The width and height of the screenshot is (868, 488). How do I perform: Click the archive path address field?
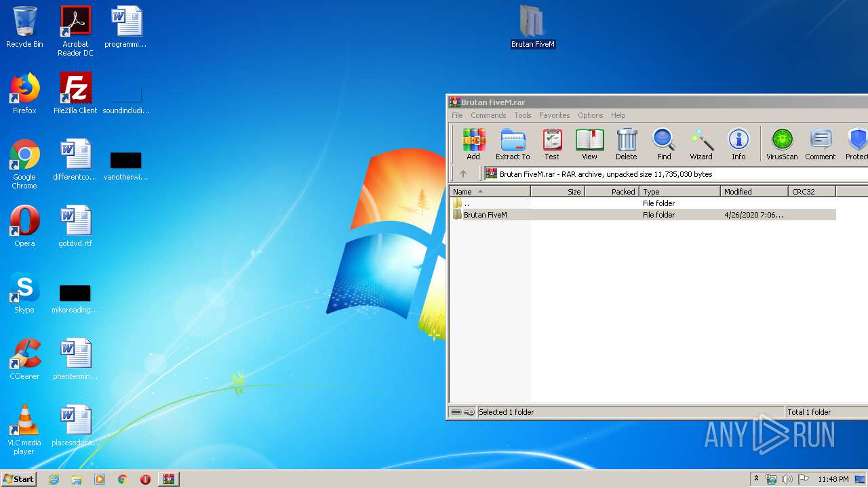(x=676, y=174)
